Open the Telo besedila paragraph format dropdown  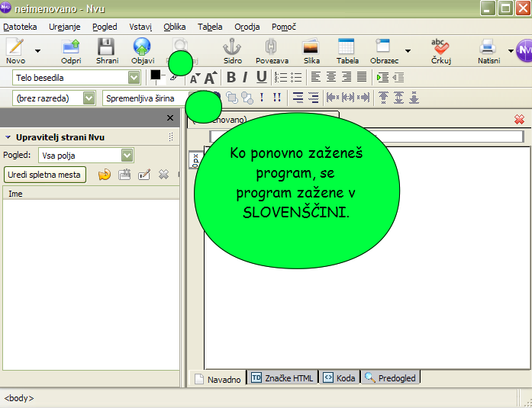(x=134, y=77)
